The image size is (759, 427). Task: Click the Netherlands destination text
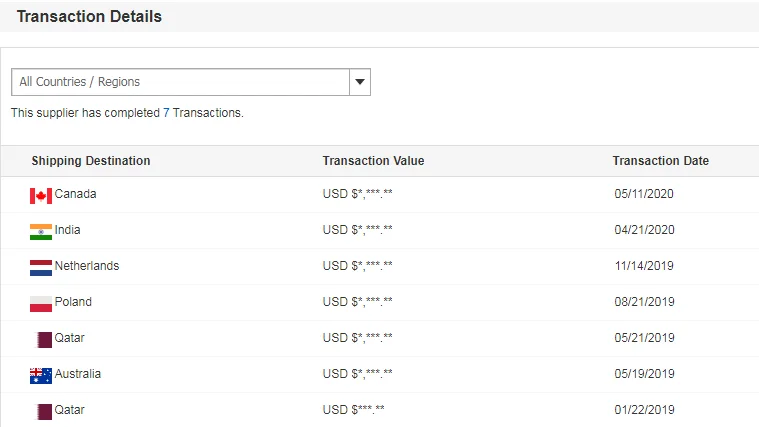87,266
